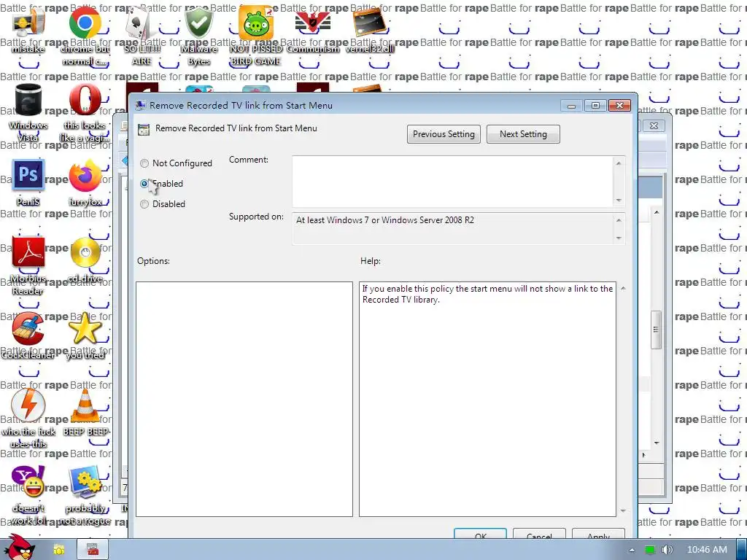The width and height of the screenshot is (747, 560).
Task: Minimize the Remove Recorded TV link dialog
Action: tap(571, 105)
